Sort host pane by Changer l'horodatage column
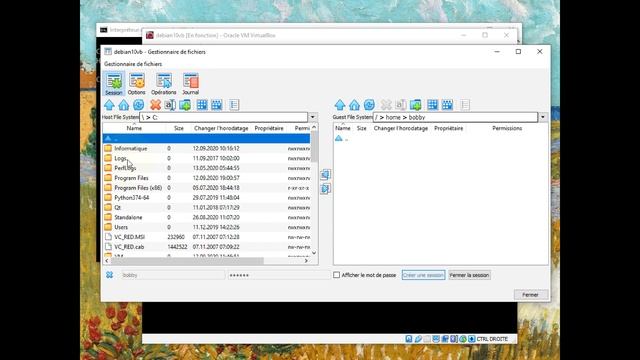This screenshot has height=360, width=640. click(x=221, y=128)
